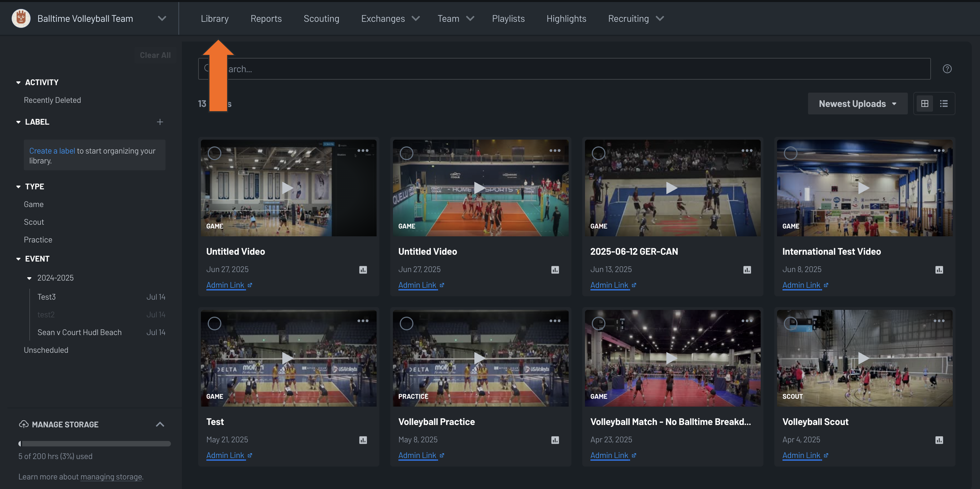The width and height of the screenshot is (980, 489).
Task: Add a new label with plus icon
Action: click(160, 122)
